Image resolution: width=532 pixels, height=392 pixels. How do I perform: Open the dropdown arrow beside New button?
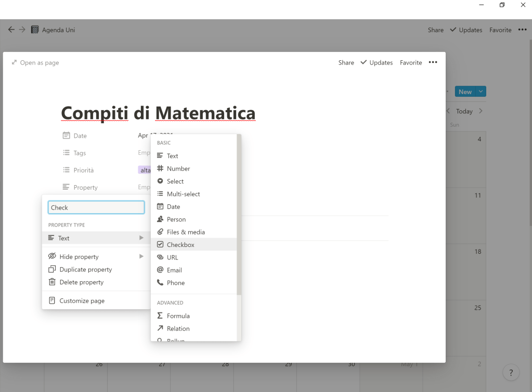pos(481,92)
